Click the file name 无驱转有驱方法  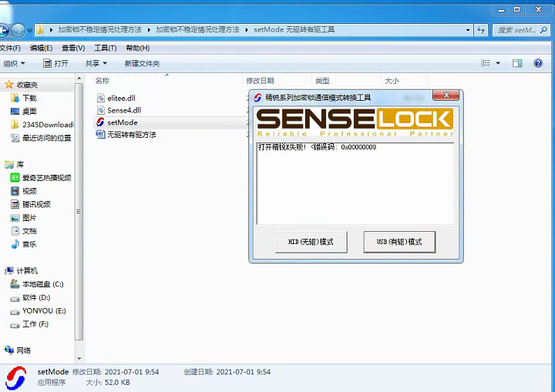(132, 135)
